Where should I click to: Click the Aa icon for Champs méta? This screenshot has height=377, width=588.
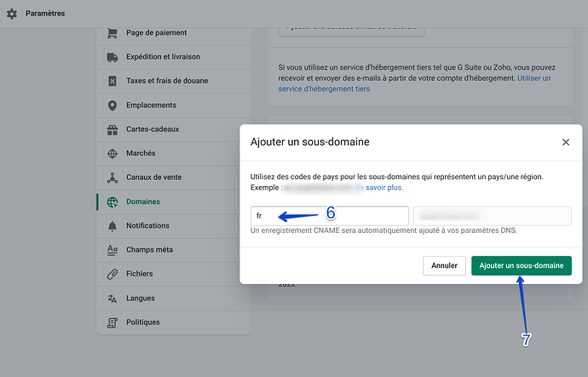click(112, 250)
